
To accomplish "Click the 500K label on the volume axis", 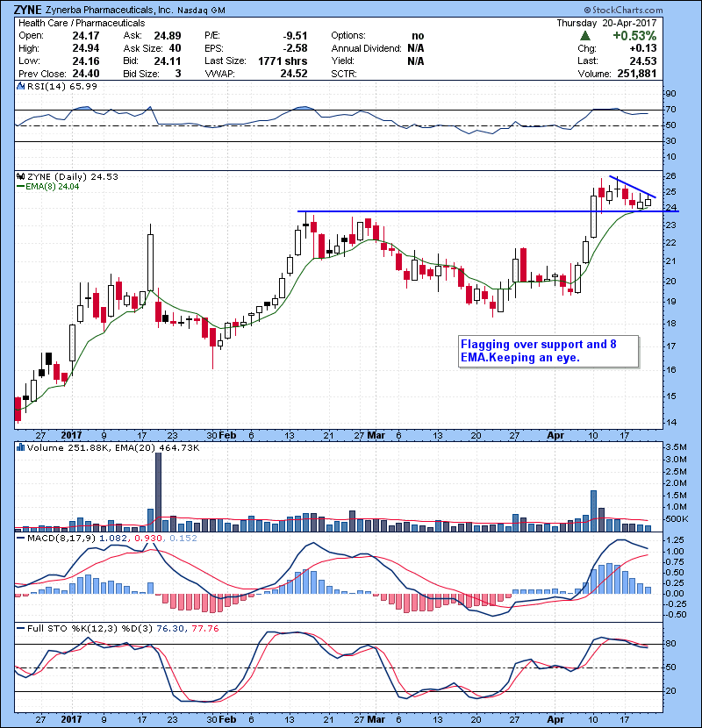I will tap(677, 518).
